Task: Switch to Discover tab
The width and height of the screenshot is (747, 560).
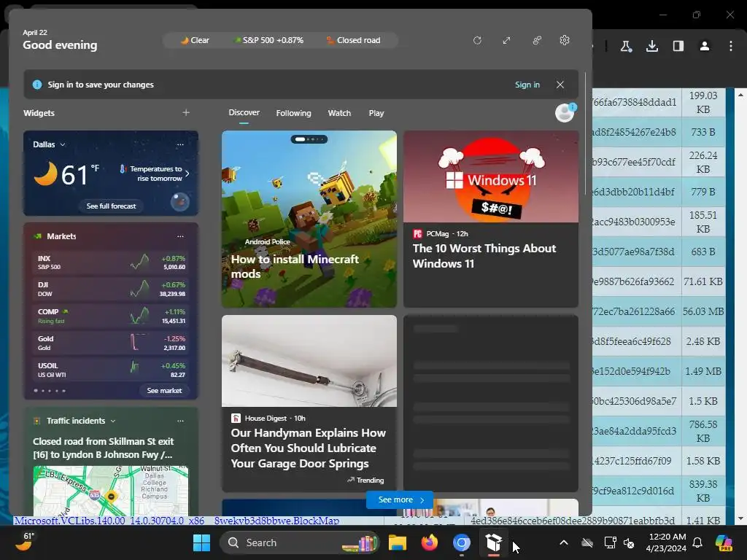Action: pyautogui.click(x=244, y=112)
